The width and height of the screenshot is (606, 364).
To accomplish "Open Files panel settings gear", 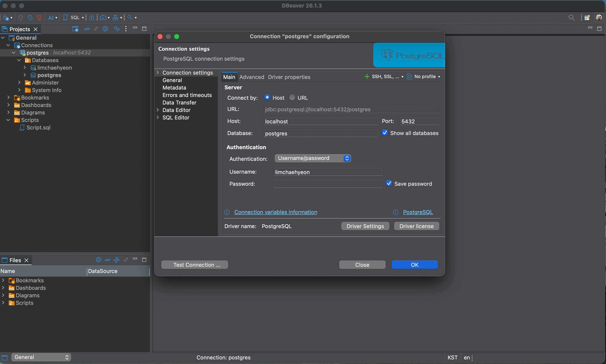I will 98,260.
